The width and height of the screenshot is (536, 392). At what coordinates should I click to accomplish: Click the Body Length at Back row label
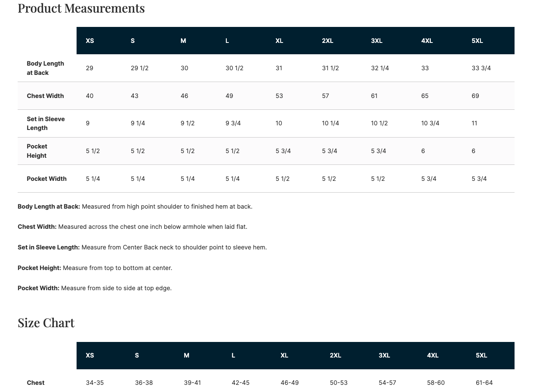click(x=45, y=68)
